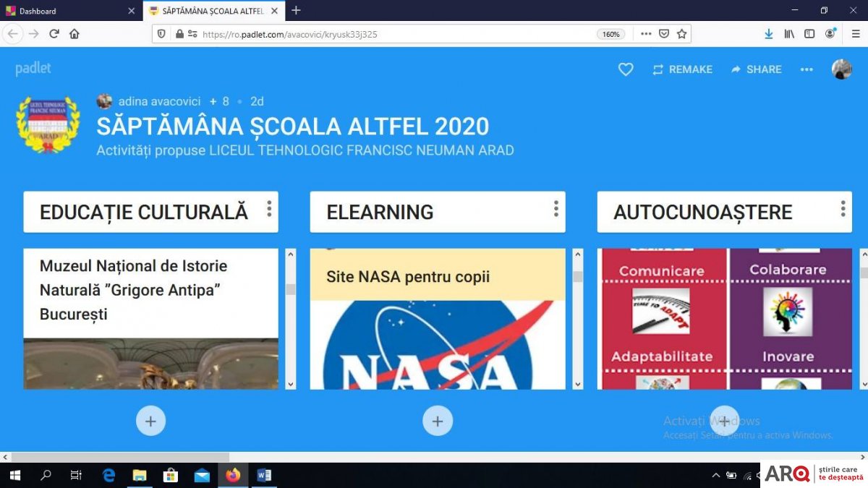Show tracking protection shield info
This screenshot has width=868, height=488.
coord(161,34)
